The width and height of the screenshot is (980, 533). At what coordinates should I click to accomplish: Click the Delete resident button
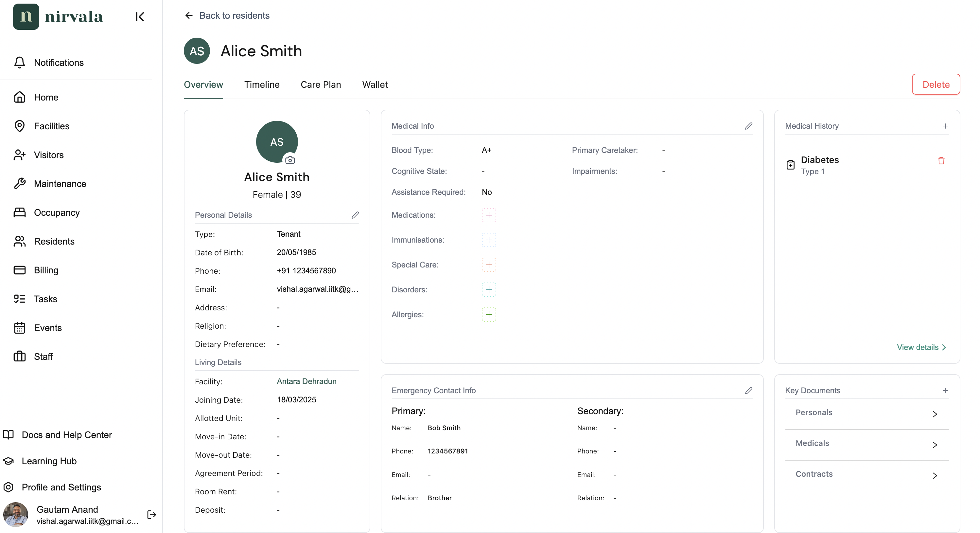[936, 84]
